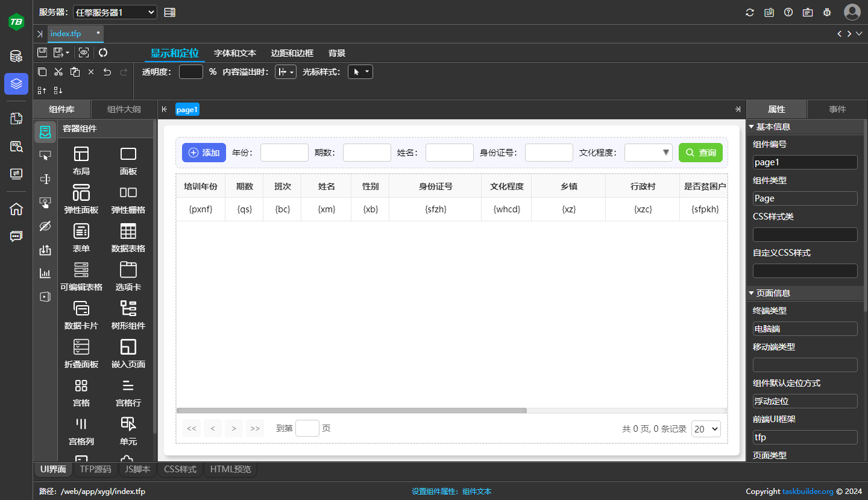
Task: Open the 文化程度 dropdown on canvas
Action: pos(649,153)
